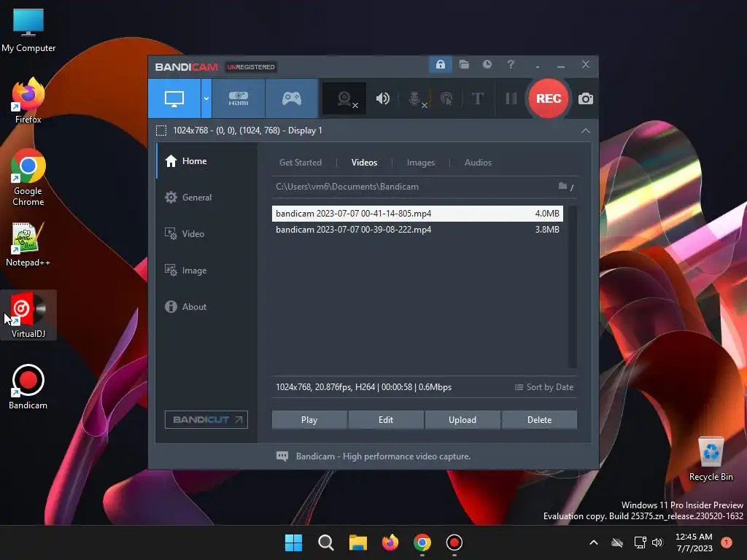Toggle the text overlay T icon
Image resolution: width=747 pixels, height=560 pixels.
477,98
